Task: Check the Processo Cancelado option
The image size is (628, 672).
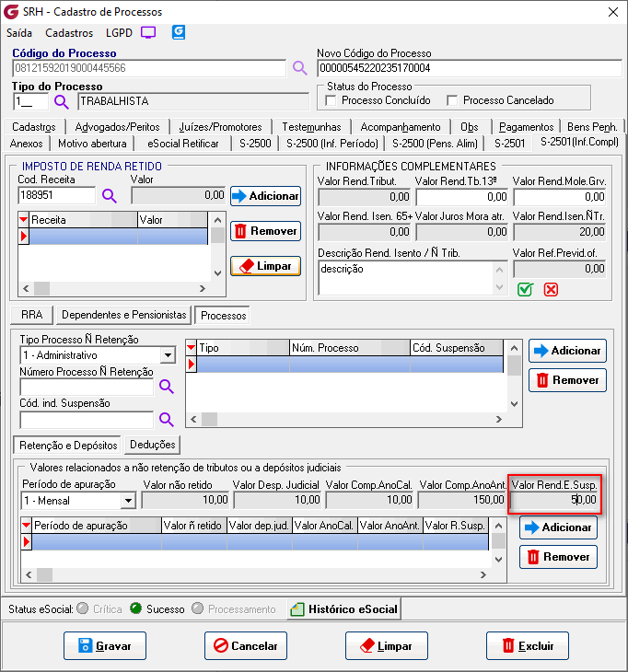Action: tap(452, 100)
